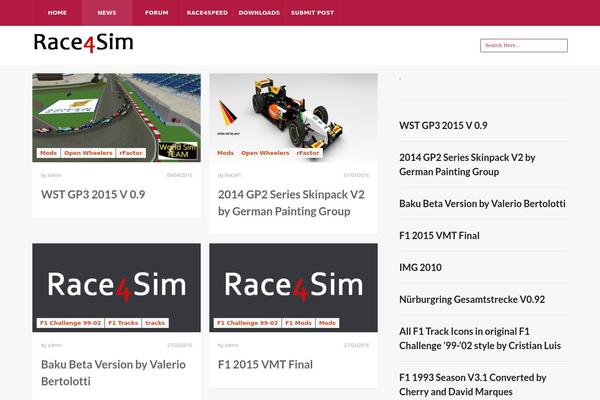Go to the News section

107,13
